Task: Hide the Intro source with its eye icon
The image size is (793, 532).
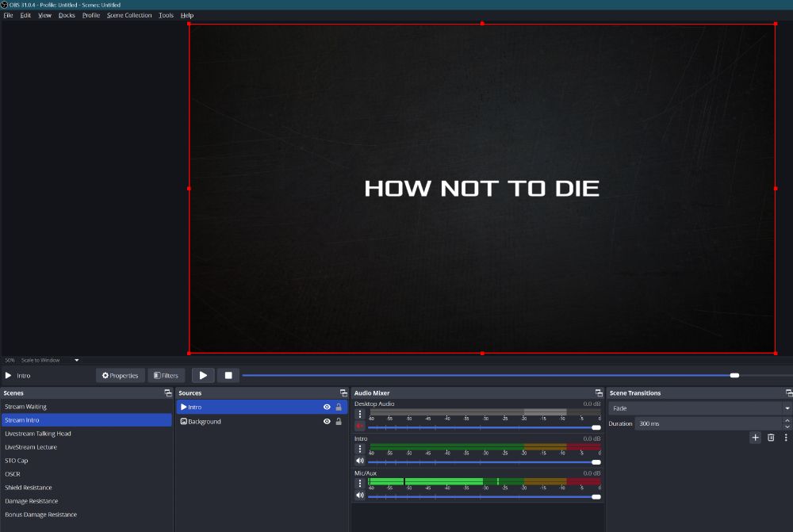Action: [x=327, y=407]
